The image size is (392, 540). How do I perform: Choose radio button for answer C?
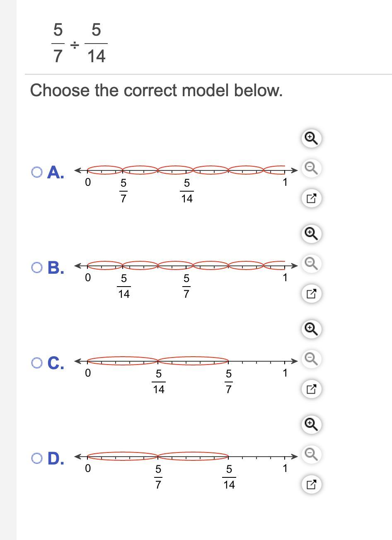click(x=36, y=363)
